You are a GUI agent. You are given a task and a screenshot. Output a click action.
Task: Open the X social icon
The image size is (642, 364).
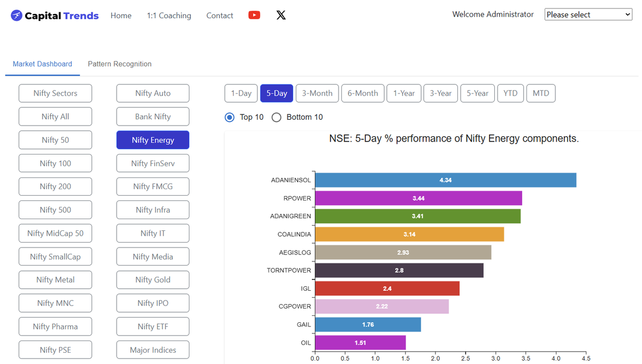pos(281,15)
